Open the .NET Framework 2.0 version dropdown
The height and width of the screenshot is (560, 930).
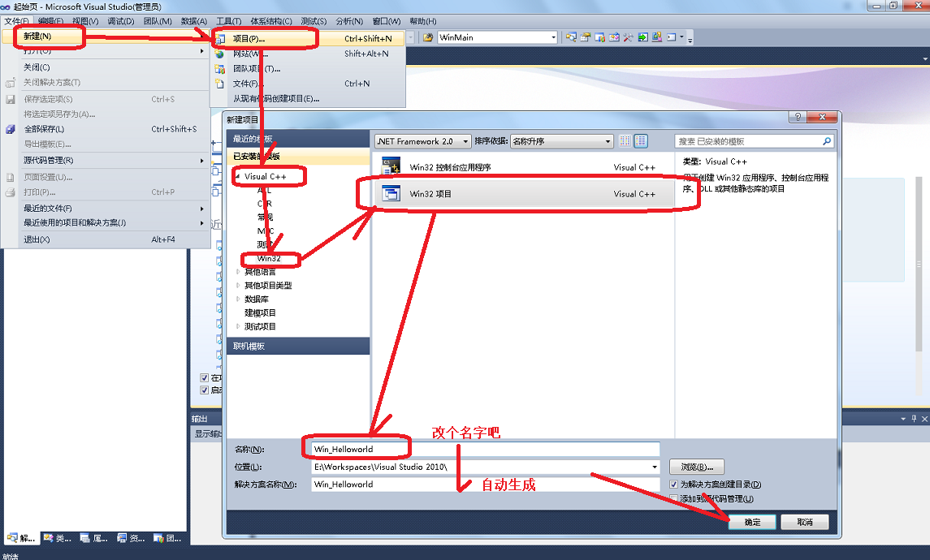(423, 141)
